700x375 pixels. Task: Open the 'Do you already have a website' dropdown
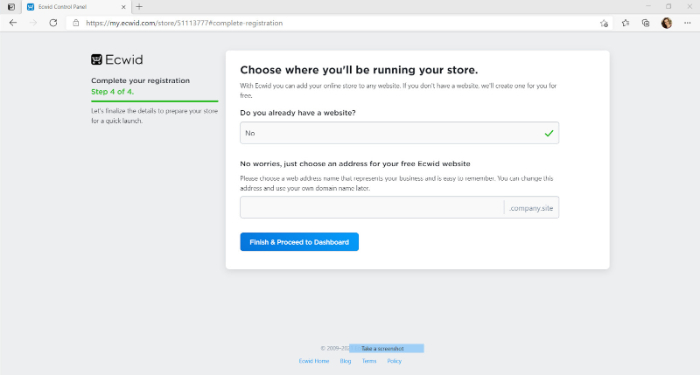coord(399,133)
